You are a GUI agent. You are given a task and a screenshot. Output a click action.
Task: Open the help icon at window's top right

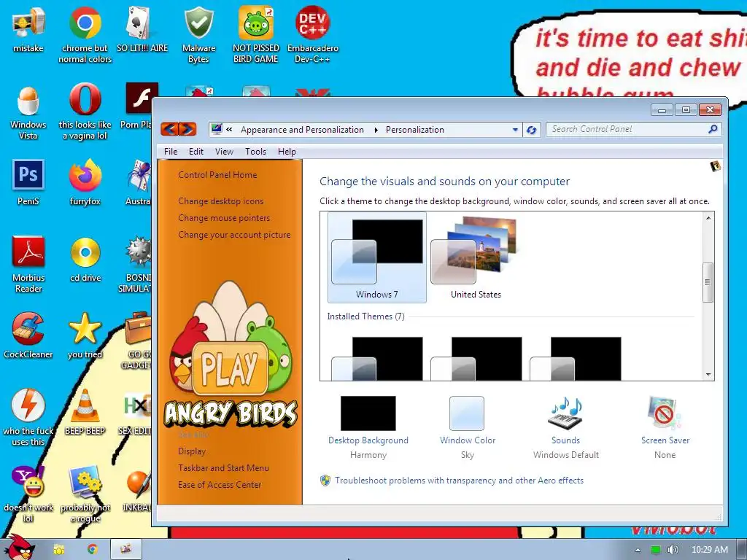tap(715, 166)
